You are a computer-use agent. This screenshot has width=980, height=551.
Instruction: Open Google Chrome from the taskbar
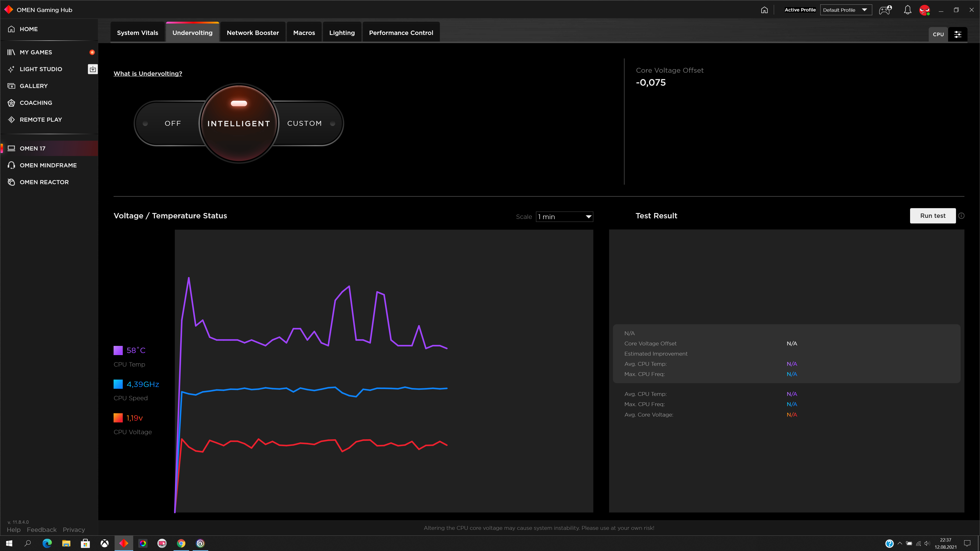[181, 543]
